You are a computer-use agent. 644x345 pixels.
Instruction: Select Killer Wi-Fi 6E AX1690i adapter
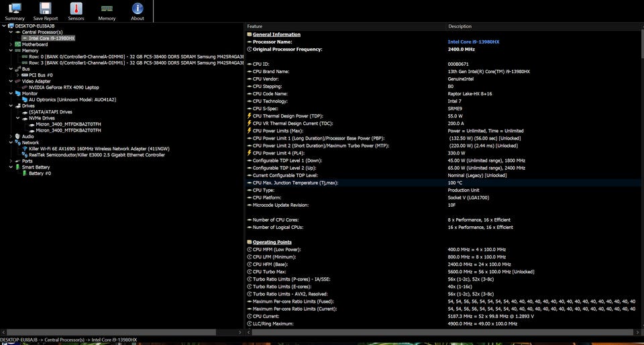pyautogui.click(x=99, y=149)
